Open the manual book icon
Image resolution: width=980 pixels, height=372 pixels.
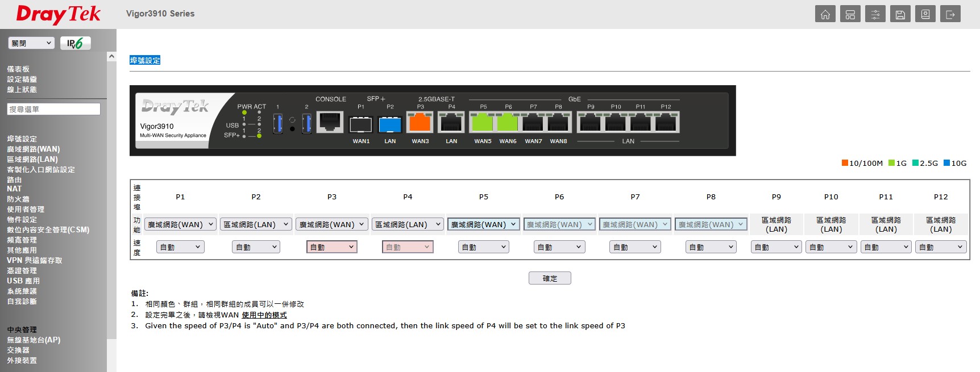(925, 14)
